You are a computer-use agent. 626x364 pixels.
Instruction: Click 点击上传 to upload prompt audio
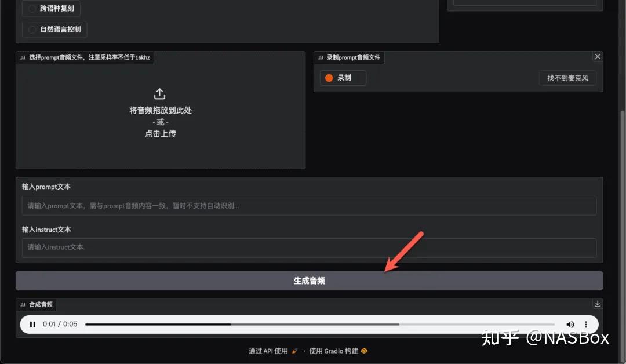point(161,134)
